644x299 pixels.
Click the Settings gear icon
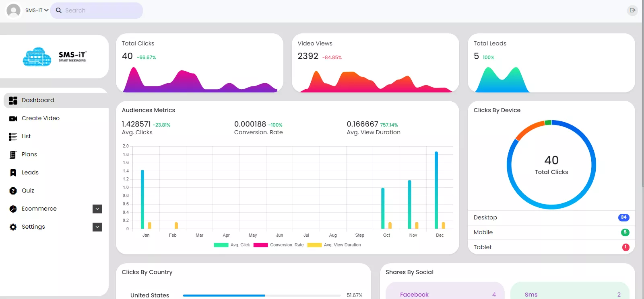[13, 227]
